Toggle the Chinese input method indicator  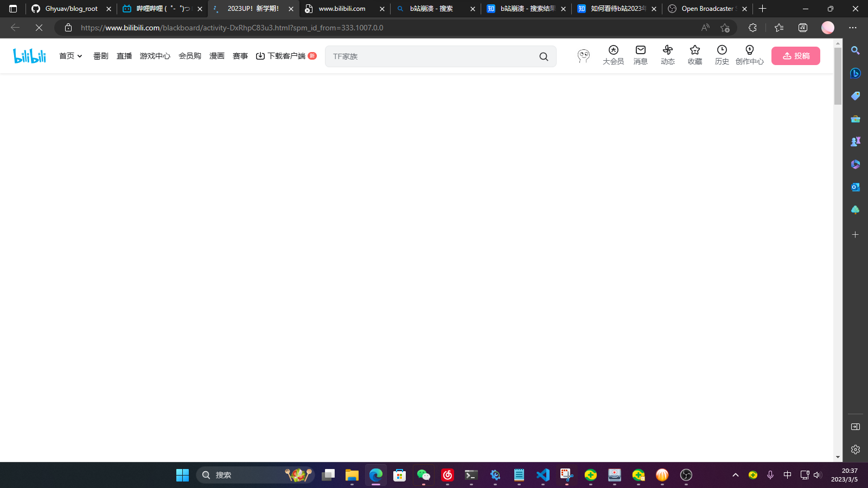click(787, 475)
